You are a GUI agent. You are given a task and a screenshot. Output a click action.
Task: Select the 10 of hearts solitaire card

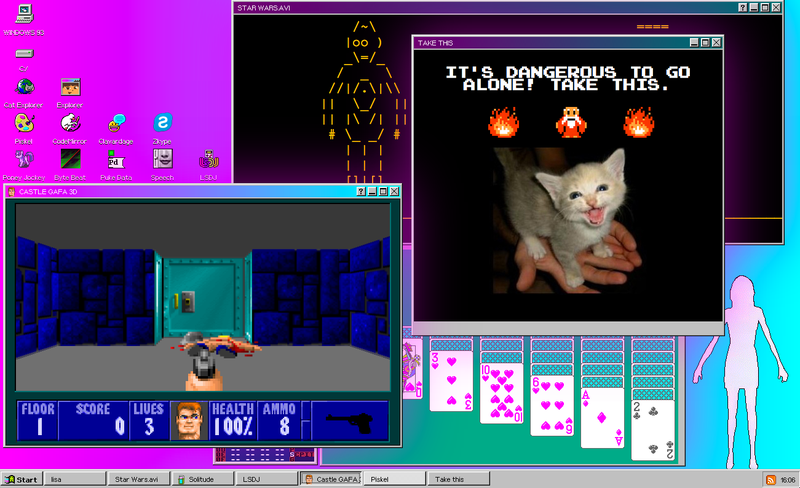coord(502,393)
